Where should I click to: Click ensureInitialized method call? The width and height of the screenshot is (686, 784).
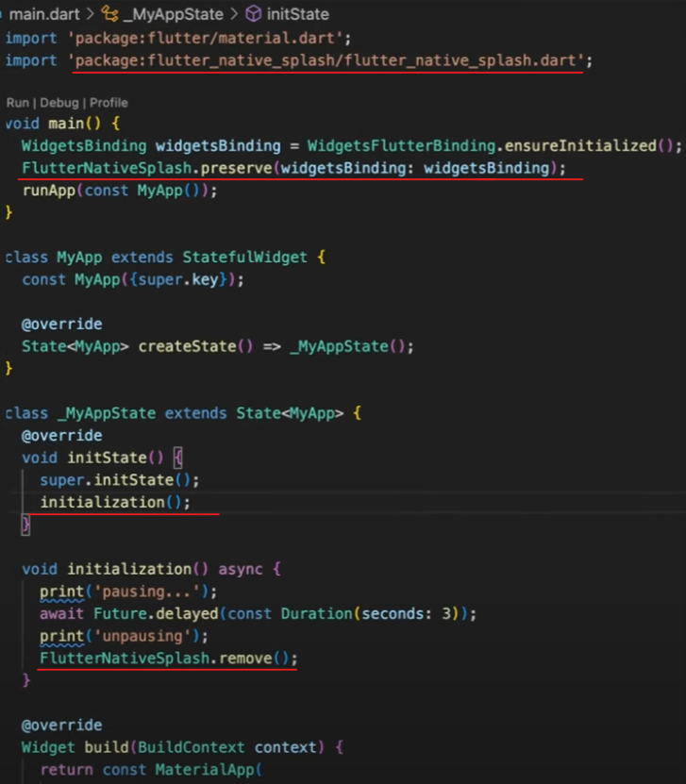580,145
